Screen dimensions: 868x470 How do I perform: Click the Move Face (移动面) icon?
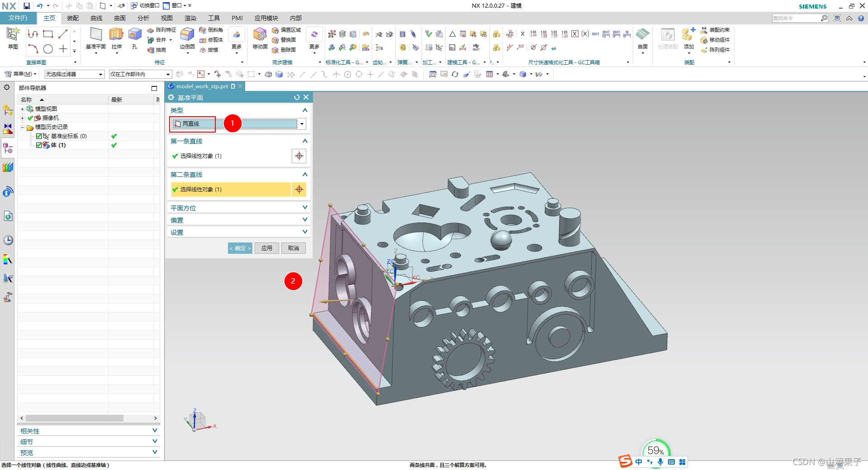260,34
